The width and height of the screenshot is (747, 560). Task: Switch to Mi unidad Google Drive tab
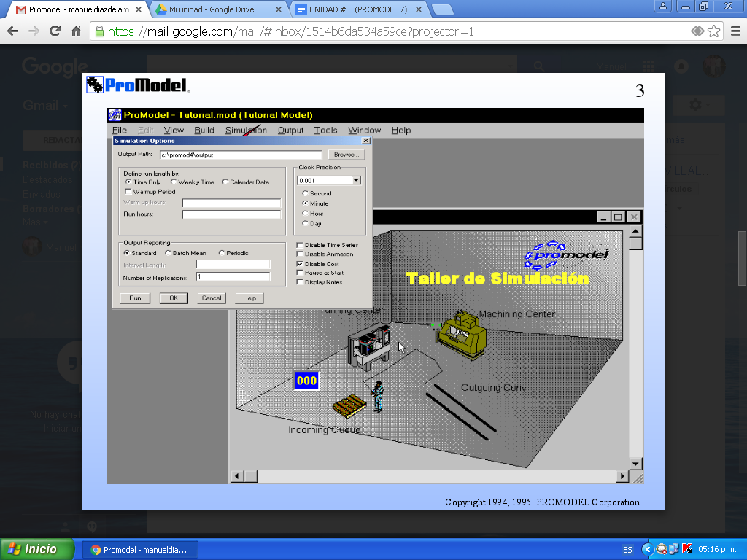[217, 9]
